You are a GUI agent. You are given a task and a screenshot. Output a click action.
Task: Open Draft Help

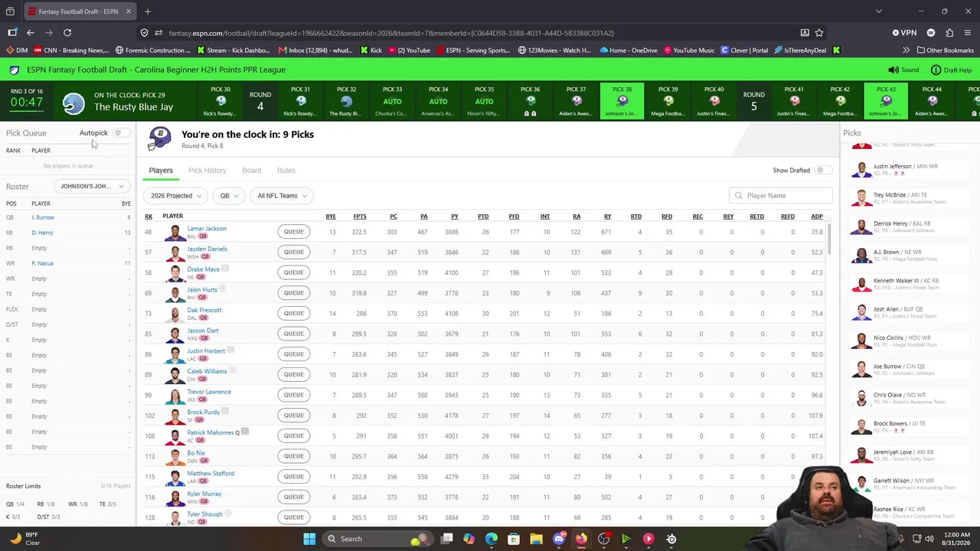pos(951,70)
